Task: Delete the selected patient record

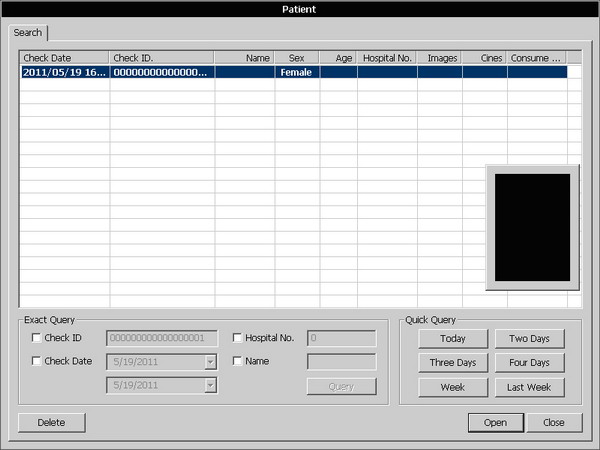Action: click(x=51, y=422)
